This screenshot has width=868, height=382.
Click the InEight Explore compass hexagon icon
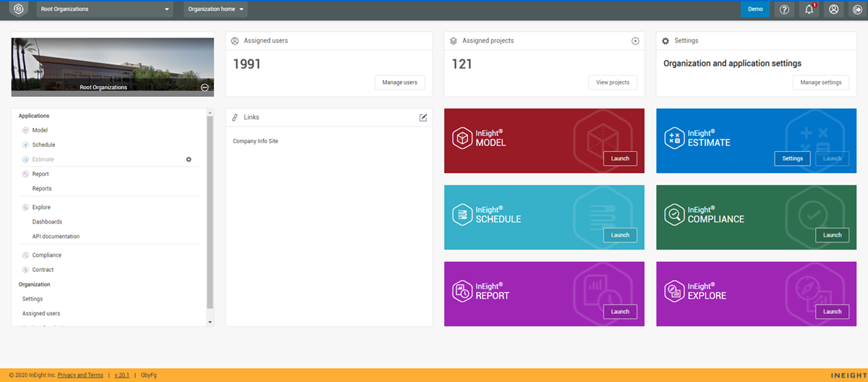click(674, 291)
